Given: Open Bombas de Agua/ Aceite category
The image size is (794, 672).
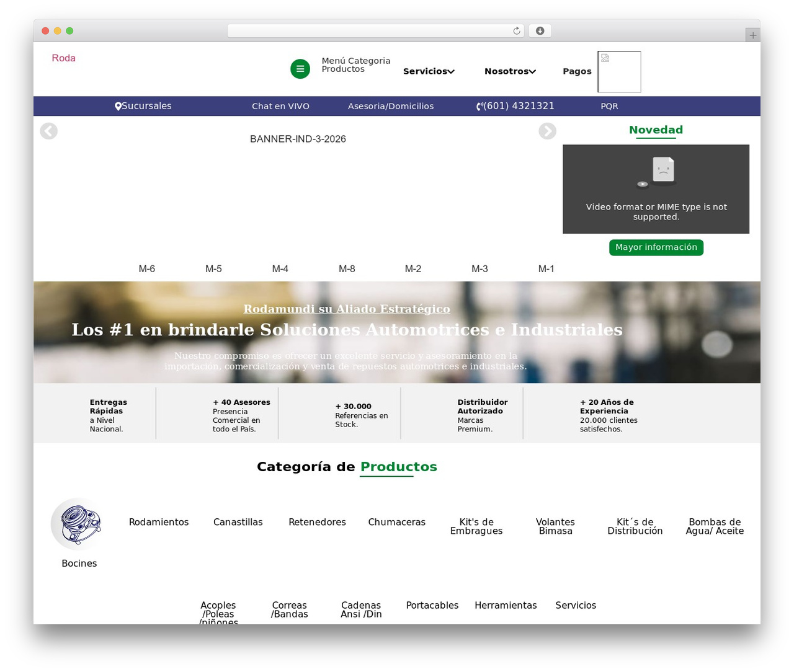Looking at the screenshot, I should (715, 526).
